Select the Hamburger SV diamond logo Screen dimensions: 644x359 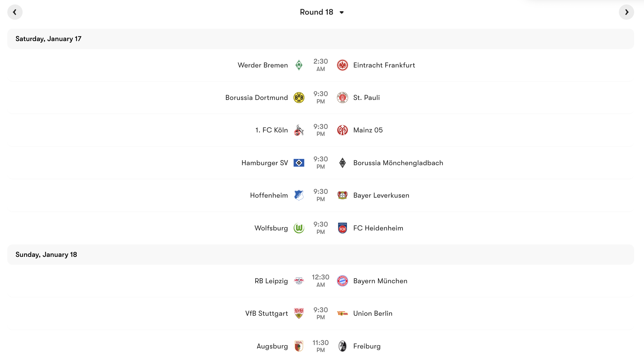point(299,163)
